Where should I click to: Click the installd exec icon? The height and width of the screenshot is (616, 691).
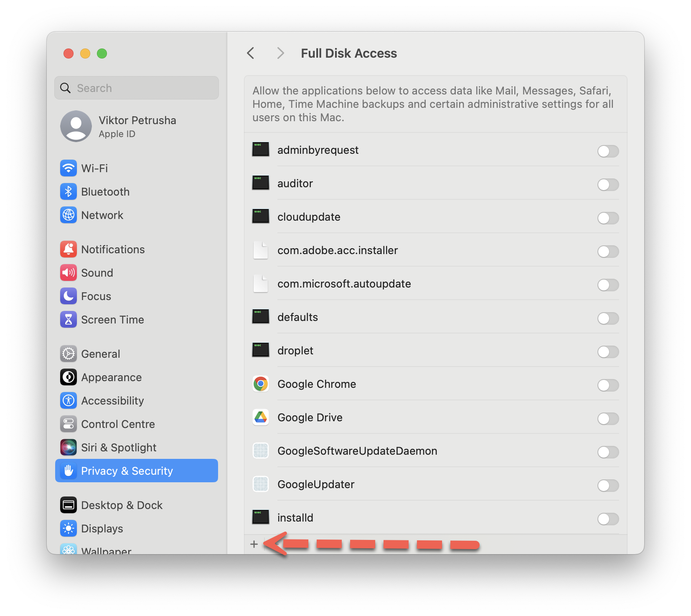[261, 517]
